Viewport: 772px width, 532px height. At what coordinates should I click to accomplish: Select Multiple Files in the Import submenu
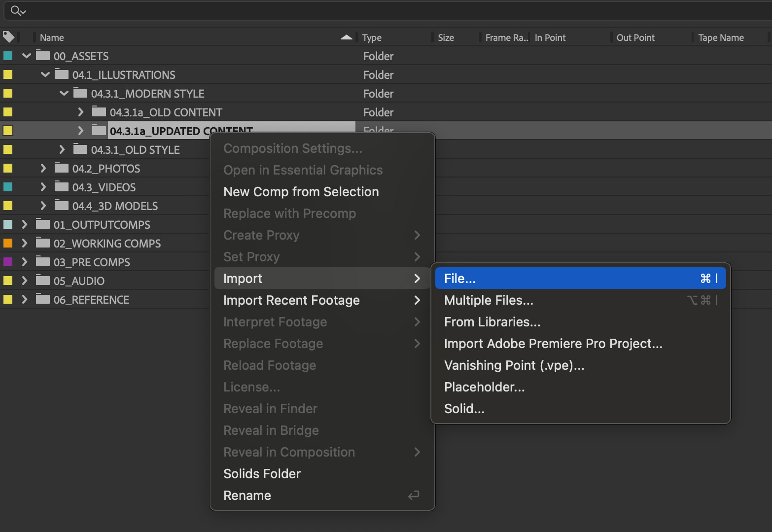489,300
